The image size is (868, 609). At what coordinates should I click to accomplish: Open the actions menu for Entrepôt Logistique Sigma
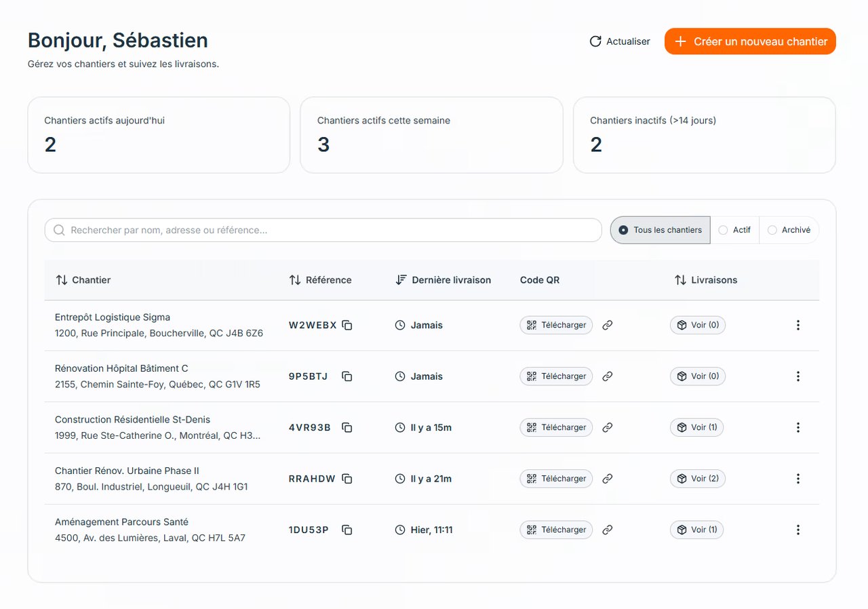coord(798,325)
